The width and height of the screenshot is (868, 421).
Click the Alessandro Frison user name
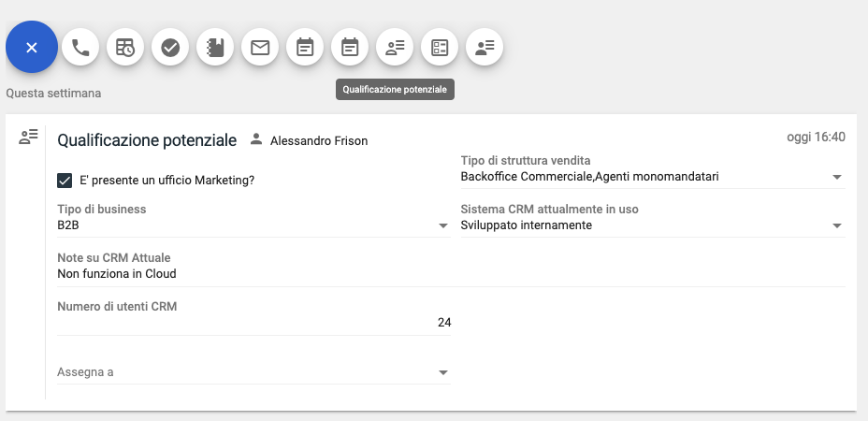click(x=318, y=141)
